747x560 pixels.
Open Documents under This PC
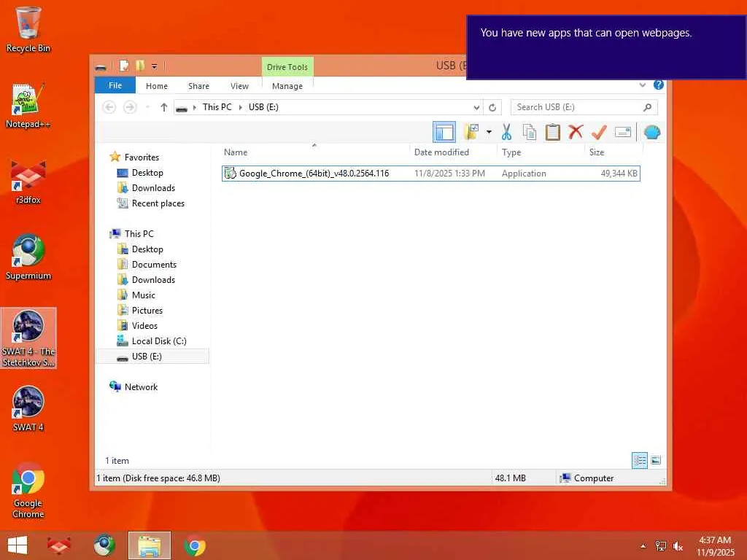click(x=154, y=264)
